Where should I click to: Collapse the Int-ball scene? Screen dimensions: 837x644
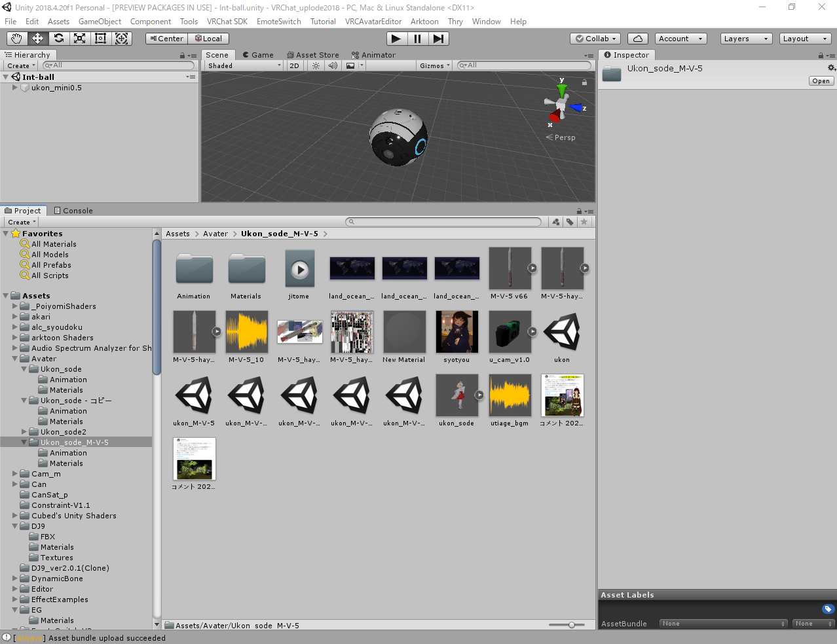[x=6, y=77]
